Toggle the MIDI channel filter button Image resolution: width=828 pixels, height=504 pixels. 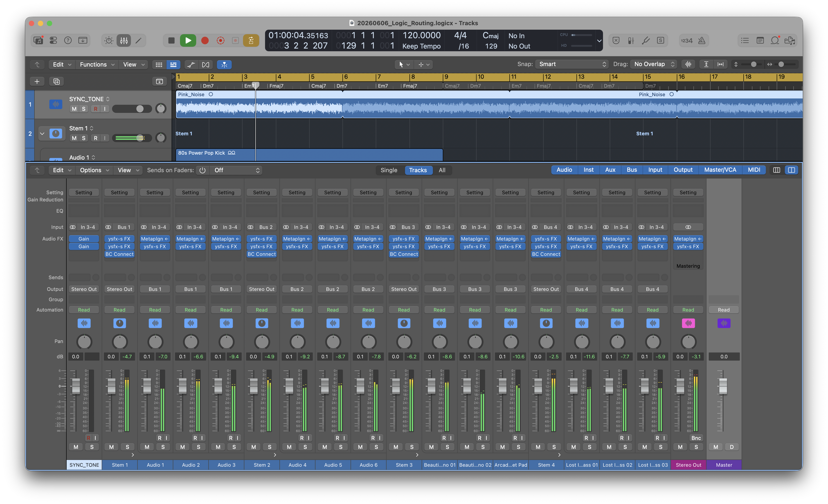754,170
